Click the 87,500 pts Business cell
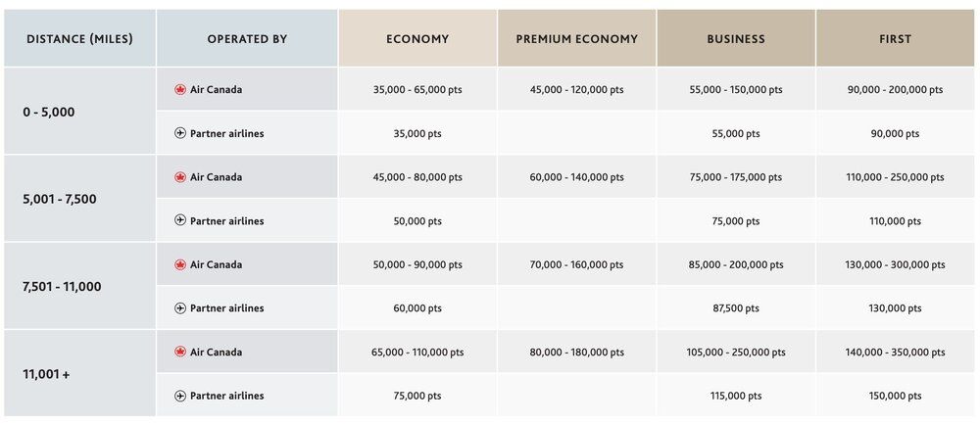 [x=736, y=308]
